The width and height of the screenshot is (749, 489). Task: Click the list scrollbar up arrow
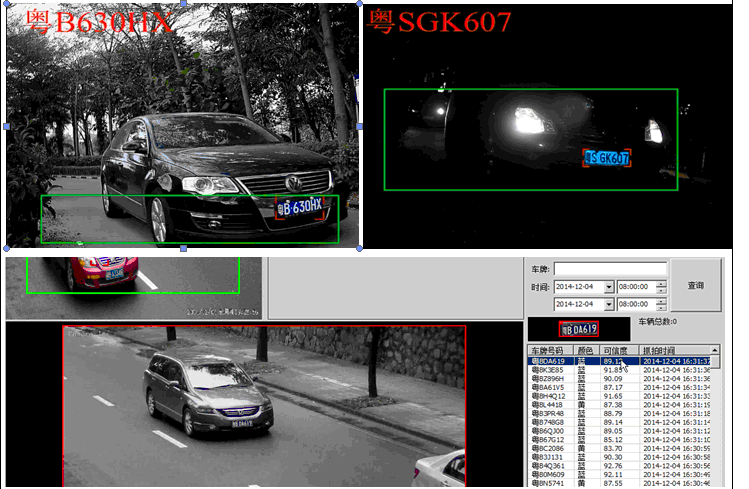pos(715,351)
